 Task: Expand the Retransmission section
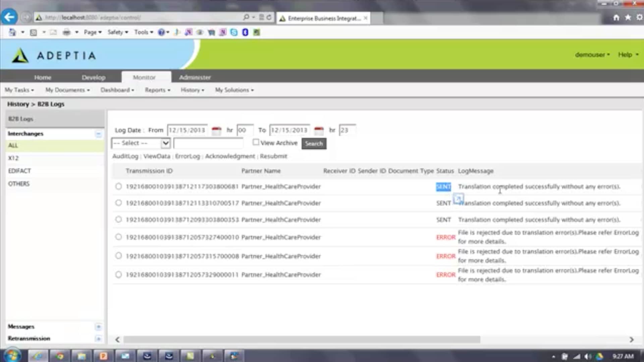pos(98,339)
